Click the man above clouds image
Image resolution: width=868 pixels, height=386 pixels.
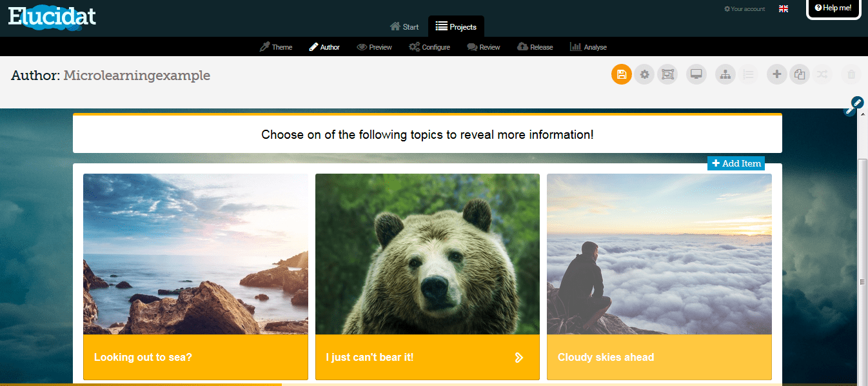pyautogui.click(x=659, y=254)
